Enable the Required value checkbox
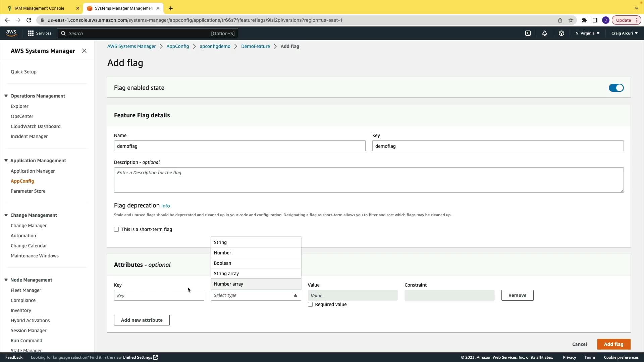The height and width of the screenshot is (362, 644). click(x=310, y=304)
